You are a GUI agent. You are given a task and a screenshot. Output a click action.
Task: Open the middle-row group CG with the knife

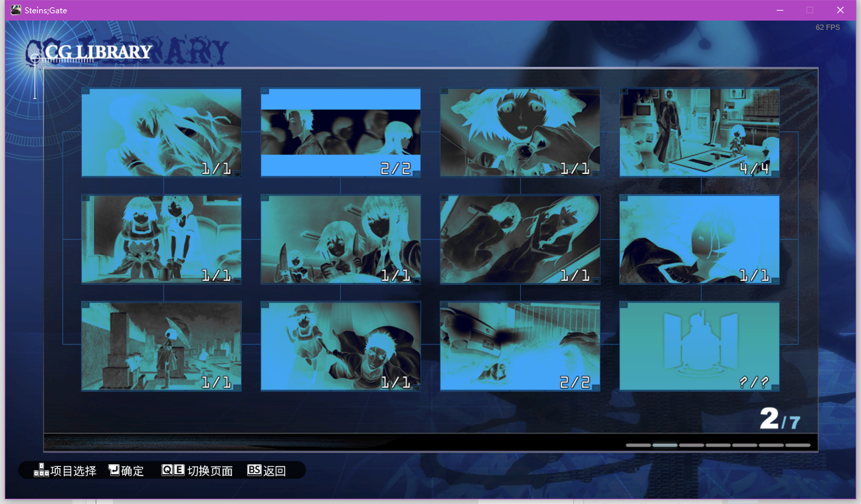[341, 239]
